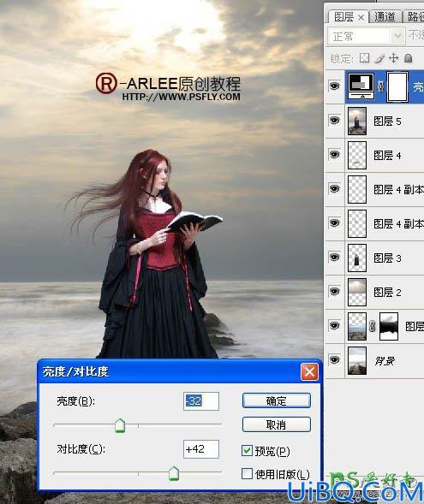
Task: Toggle visibility of 背景 layer
Action: point(335,359)
